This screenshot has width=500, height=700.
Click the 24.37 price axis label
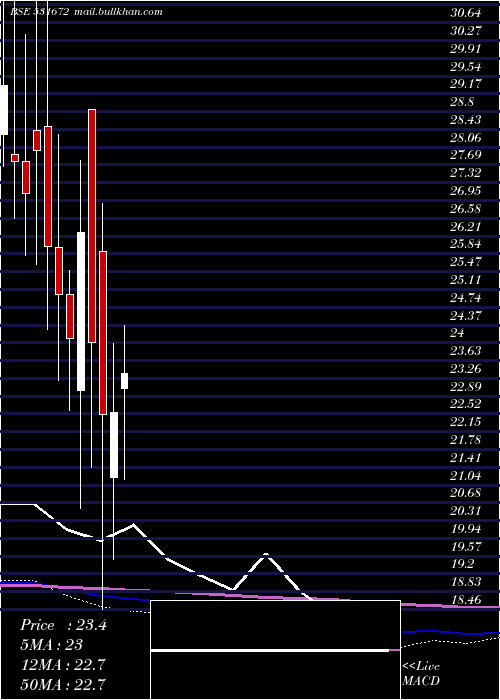(466, 315)
